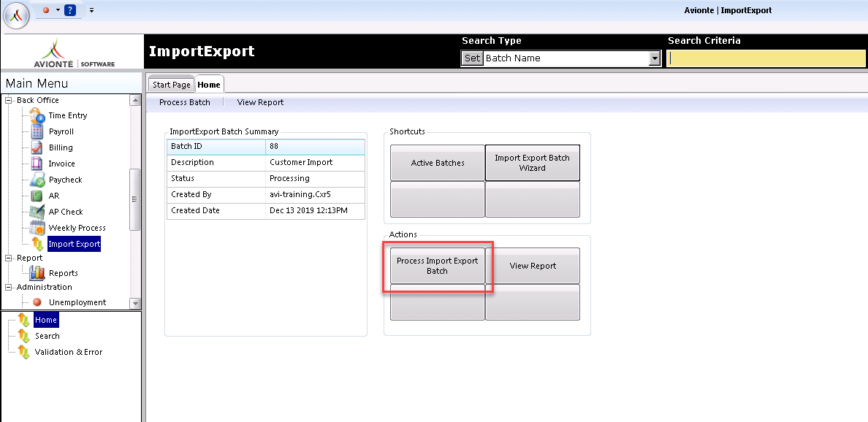Screen dimensions: 868x422
Task: Click the Customer Import description cell
Action: [315, 163]
